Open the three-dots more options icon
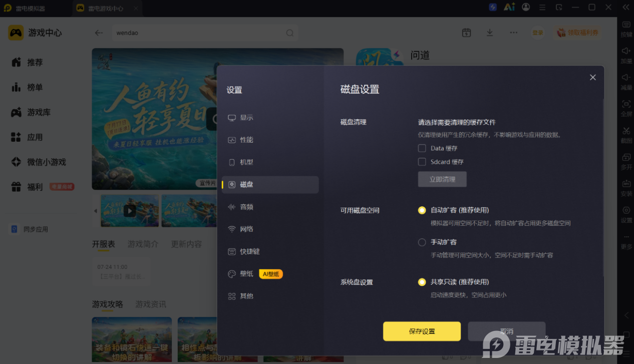The height and width of the screenshot is (364, 634). tap(513, 33)
